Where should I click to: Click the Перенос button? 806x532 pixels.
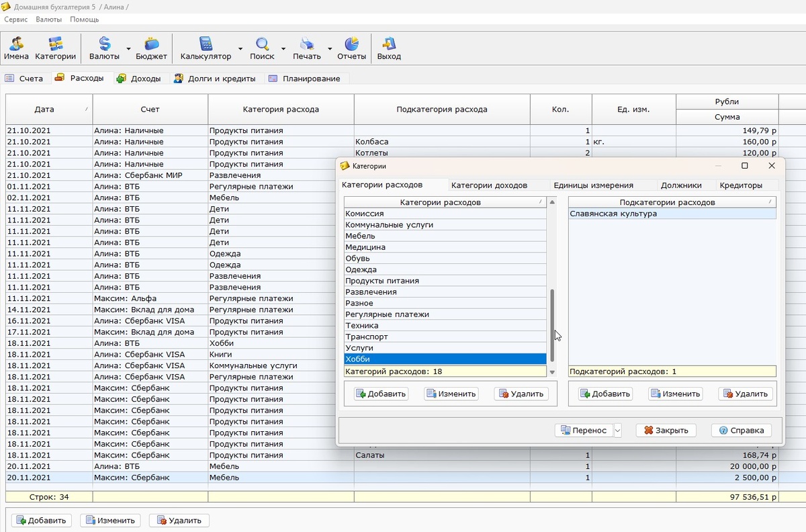point(584,431)
